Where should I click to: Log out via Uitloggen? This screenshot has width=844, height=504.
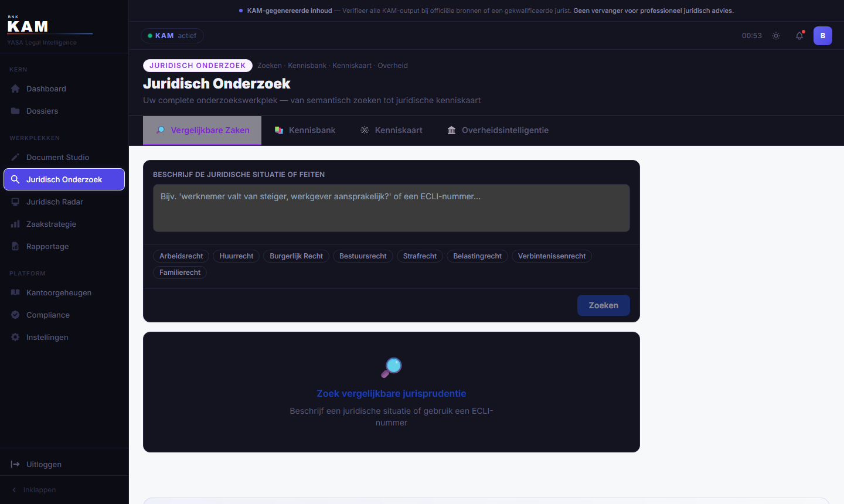click(64, 464)
